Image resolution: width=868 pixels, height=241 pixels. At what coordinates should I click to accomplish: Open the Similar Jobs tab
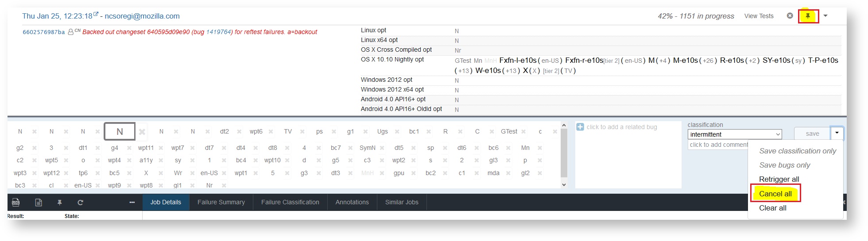pos(402,203)
